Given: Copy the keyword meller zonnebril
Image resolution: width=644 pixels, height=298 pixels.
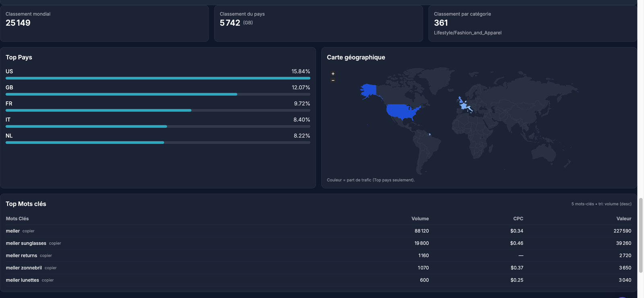Looking at the screenshot, I should pos(51,268).
